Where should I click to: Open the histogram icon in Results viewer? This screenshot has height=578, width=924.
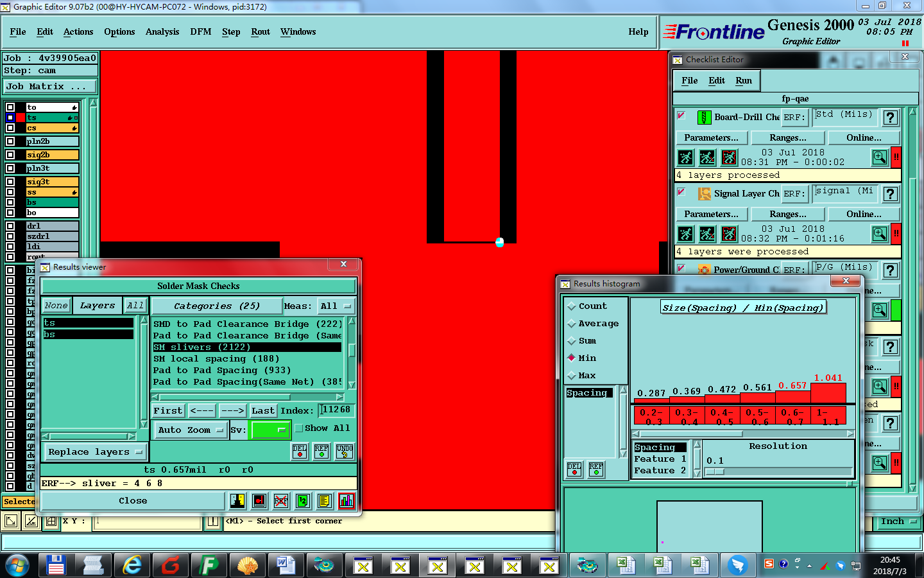(x=346, y=501)
